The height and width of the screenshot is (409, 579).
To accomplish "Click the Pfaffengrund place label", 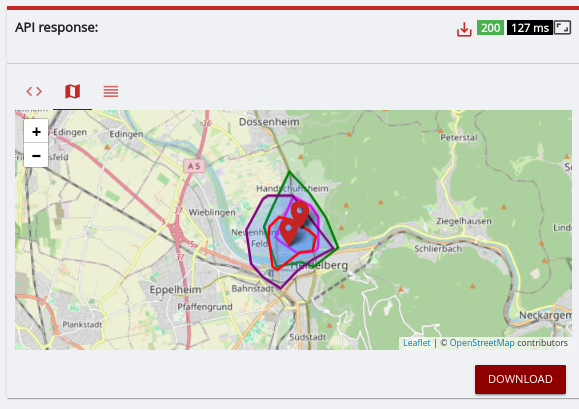I will [205, 307].
